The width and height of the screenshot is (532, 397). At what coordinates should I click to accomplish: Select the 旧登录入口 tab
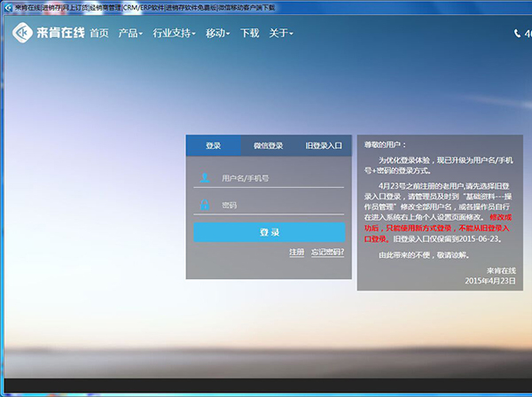click(x=324, y=145)
